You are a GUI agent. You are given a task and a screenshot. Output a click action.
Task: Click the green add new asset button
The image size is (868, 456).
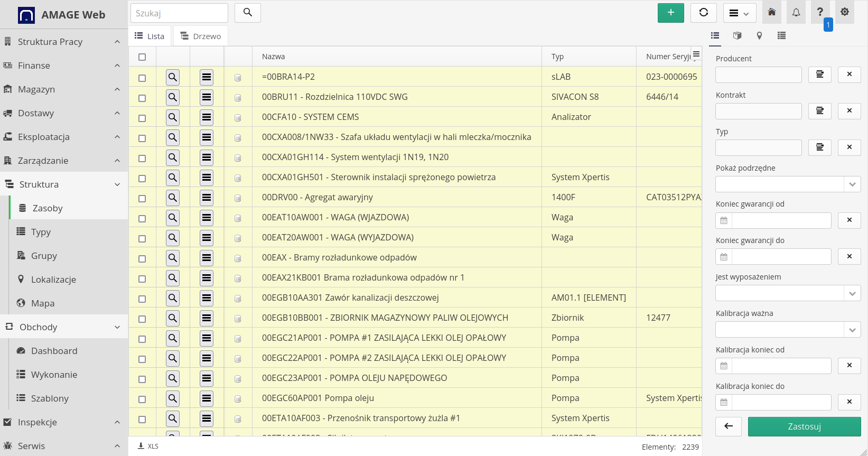(x=670, y=13)
